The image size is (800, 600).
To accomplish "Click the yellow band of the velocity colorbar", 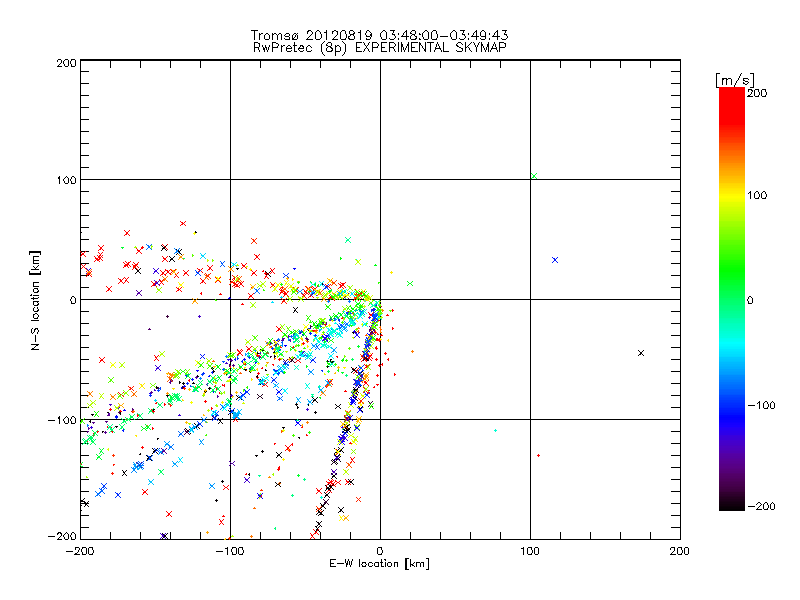I will coord(732,195).
